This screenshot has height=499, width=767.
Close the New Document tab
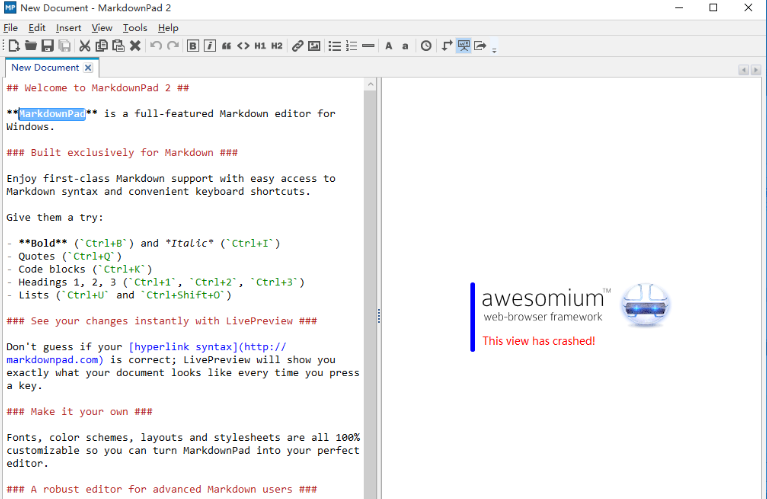pyautogui.click(x=88, y=68)
